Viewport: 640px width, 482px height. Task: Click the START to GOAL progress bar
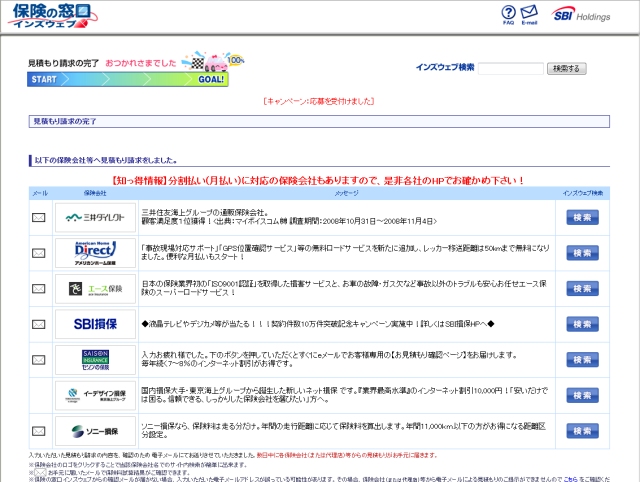coord(128,79)
